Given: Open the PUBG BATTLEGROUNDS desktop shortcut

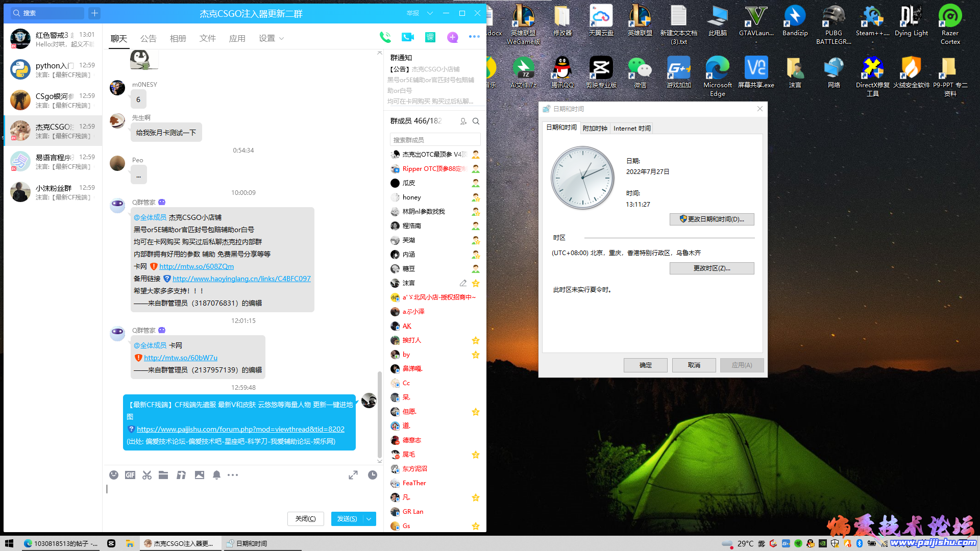Looking at the screenshot, I should (x=834, y=24).
